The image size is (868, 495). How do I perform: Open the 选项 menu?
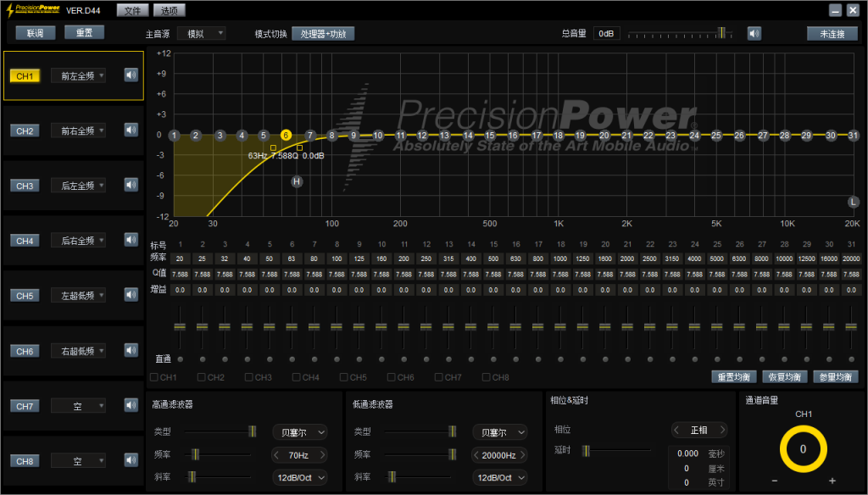point(170,10)
